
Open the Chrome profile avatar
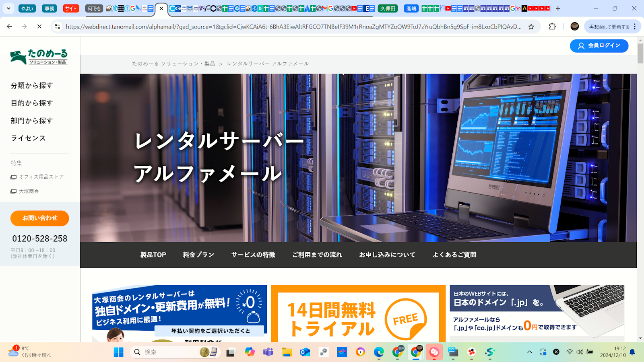[575, 27]
